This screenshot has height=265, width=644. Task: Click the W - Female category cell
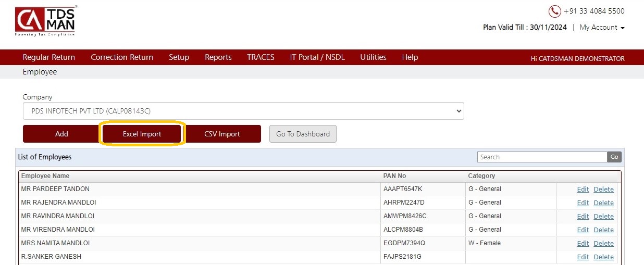click(x=485, y=243)
